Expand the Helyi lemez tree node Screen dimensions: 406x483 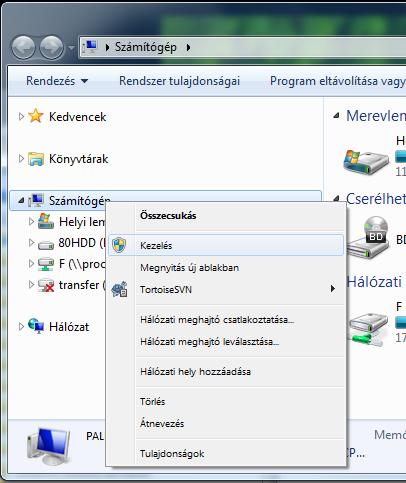point(31,222)
